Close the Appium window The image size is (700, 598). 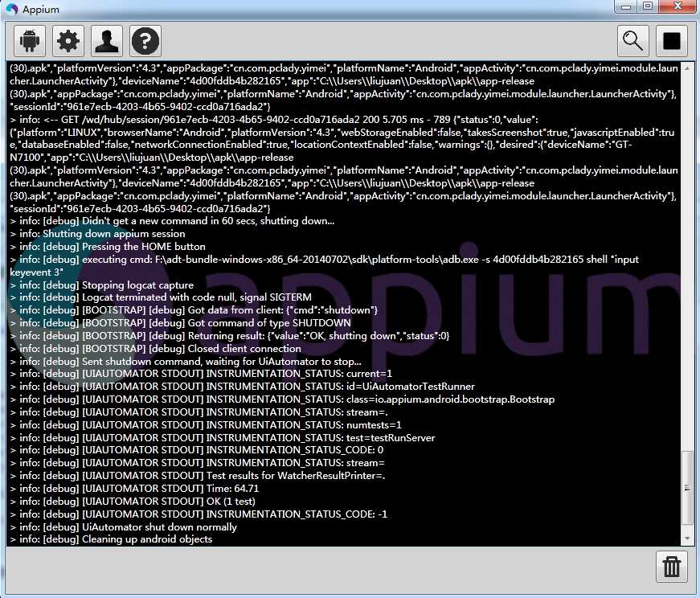pos(678,6)
